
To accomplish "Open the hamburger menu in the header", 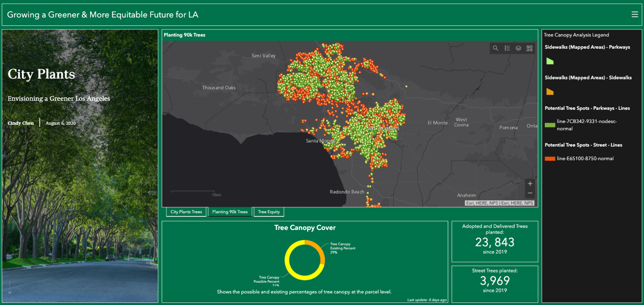I will pyautogui.click(x=634, y=14).
